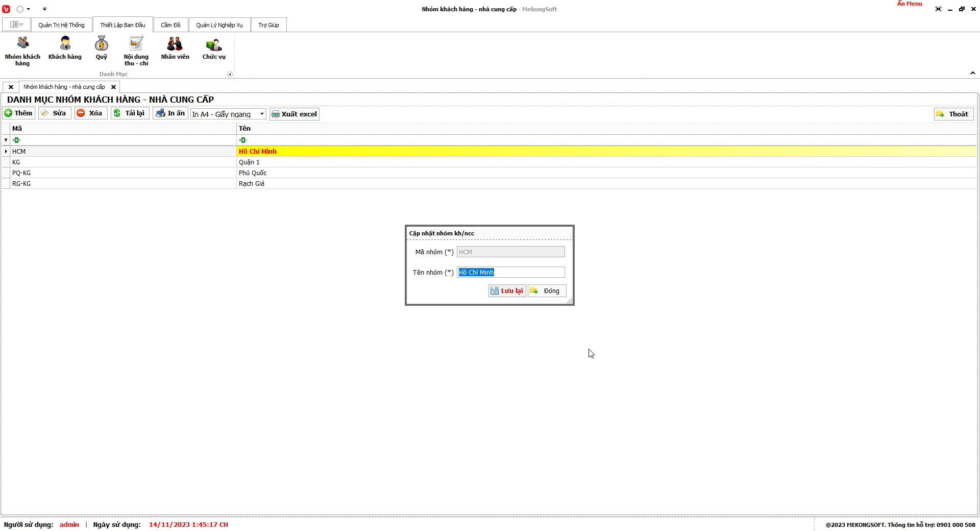This screenshot has height=531, width=980.
Task: Switch to Trợ Giúp tab
Action: click(x=268, y=25)
